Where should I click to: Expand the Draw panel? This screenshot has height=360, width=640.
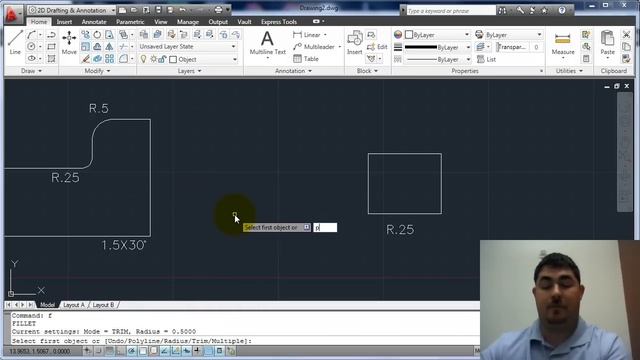(x=31, y=71)
